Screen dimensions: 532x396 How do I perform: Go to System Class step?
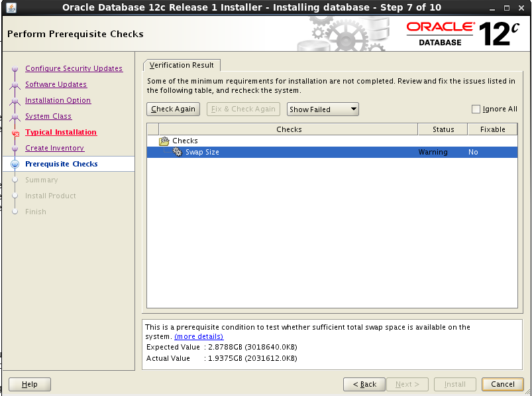coord(48,117)
